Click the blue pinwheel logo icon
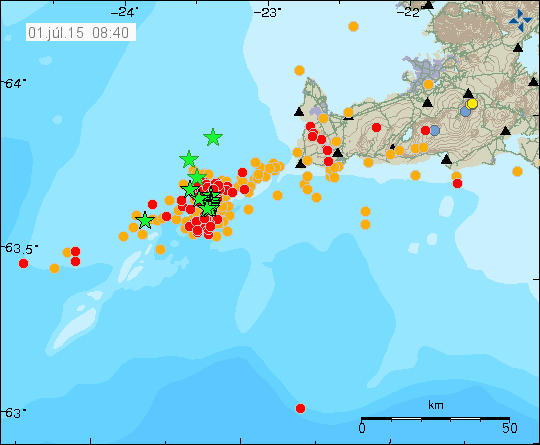The height and width of the screenshot is (445, 540). tap(520, 21)
